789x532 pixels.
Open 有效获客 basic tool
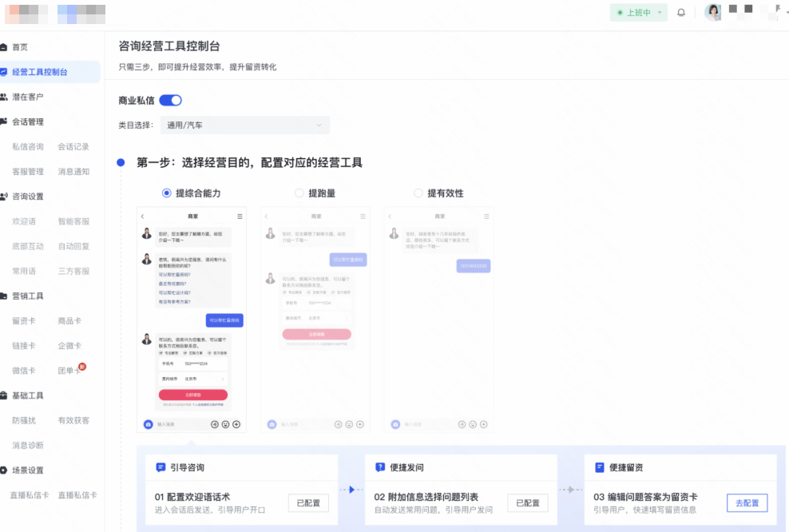pos(73,421)
